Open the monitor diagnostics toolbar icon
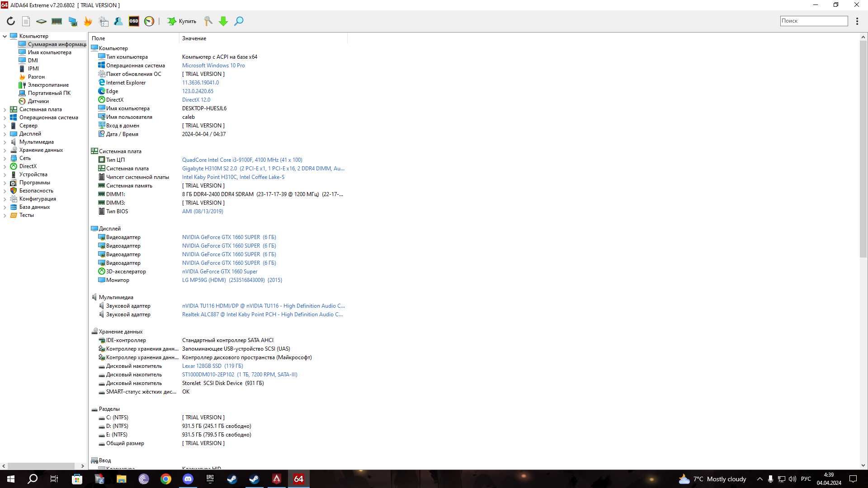 tap(72, 21)
